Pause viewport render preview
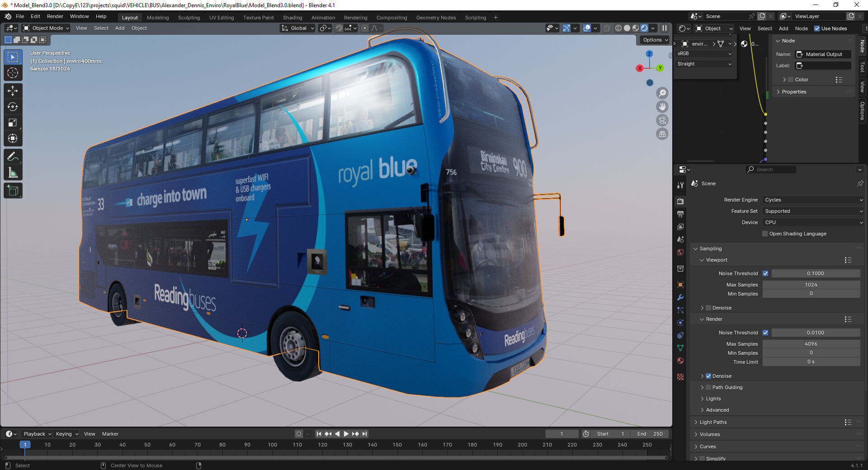This screenshot has width=868, height=470. click(665, 28)
